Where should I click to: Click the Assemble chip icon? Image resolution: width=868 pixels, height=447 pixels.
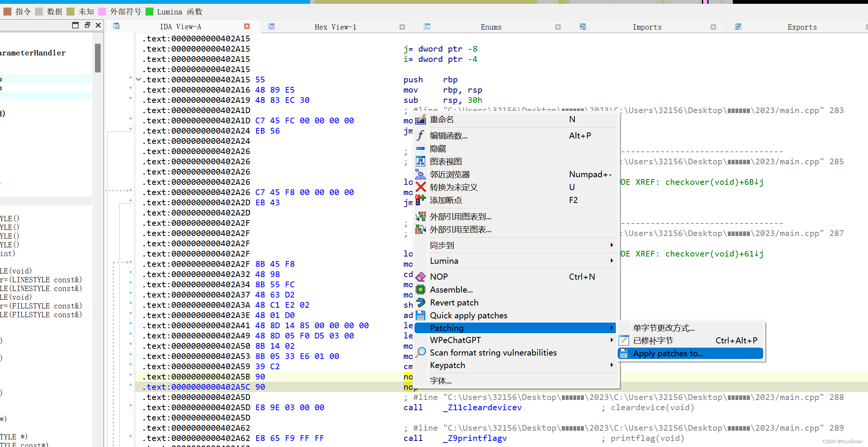point(421,290)
